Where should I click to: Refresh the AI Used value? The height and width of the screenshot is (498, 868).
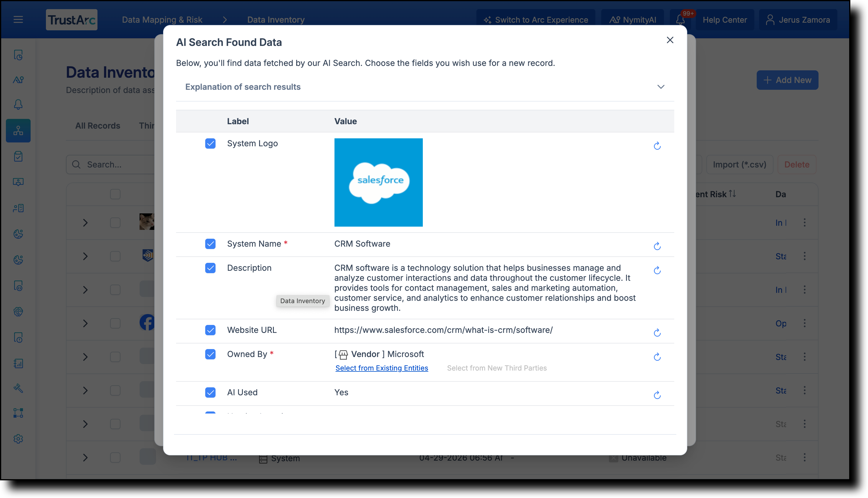[657, 395]
